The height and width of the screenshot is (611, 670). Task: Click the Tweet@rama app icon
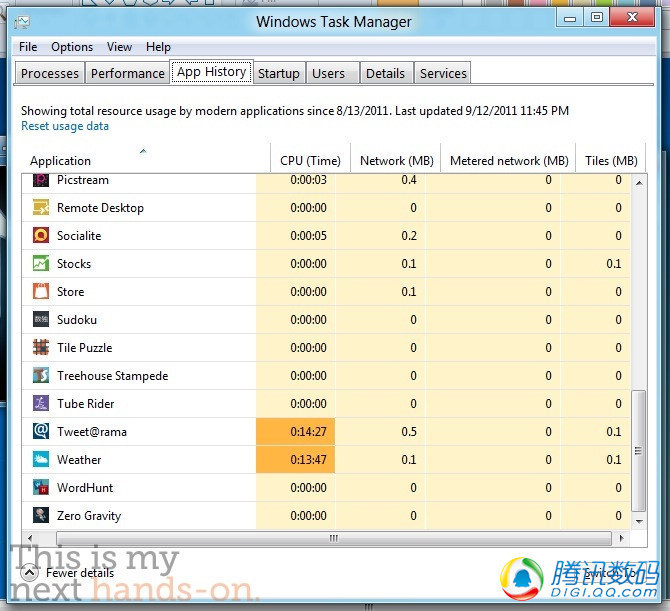[x=41, y=432]
